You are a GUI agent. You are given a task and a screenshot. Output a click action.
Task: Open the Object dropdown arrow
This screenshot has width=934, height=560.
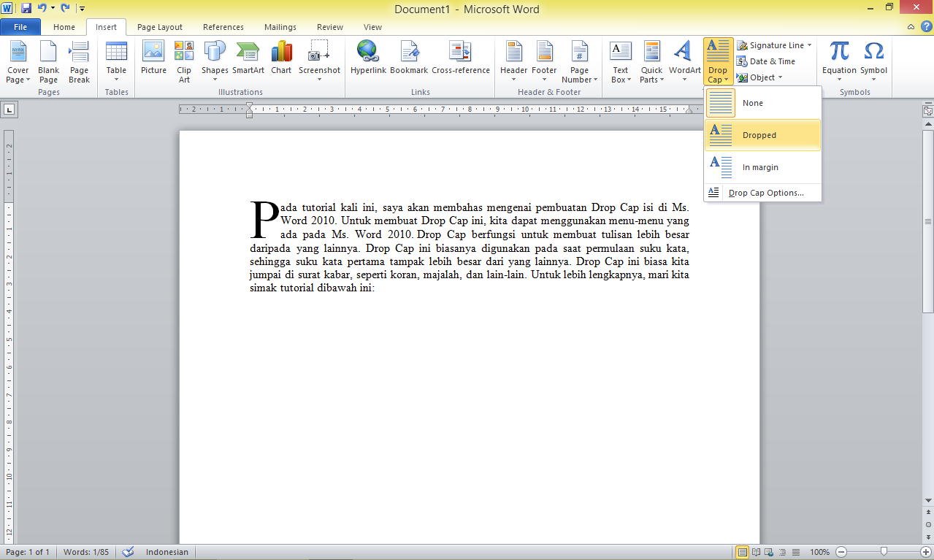pyautogui.click(x=780, y=77)
